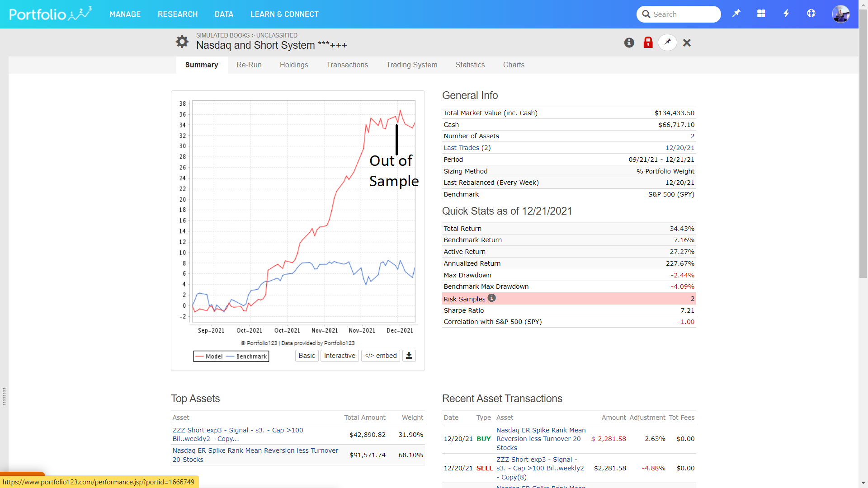This screenshot has width=868, height=488.
Task: Switch chart to Basic mode
Action: point(307,356)
